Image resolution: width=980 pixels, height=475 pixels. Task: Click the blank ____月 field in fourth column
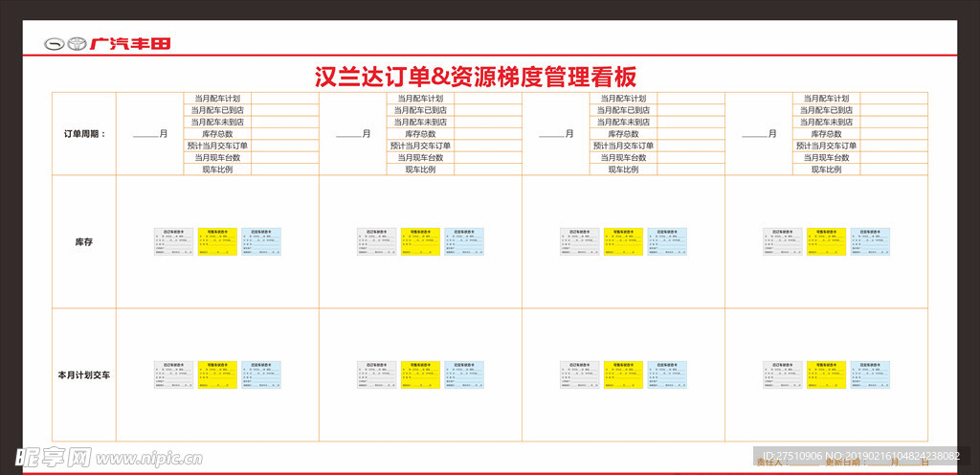coord(759,134)
